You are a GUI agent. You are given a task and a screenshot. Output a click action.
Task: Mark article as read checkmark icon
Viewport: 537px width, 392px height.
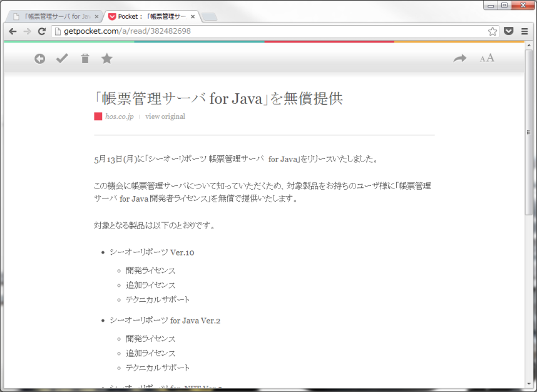[x=62, y=59]
